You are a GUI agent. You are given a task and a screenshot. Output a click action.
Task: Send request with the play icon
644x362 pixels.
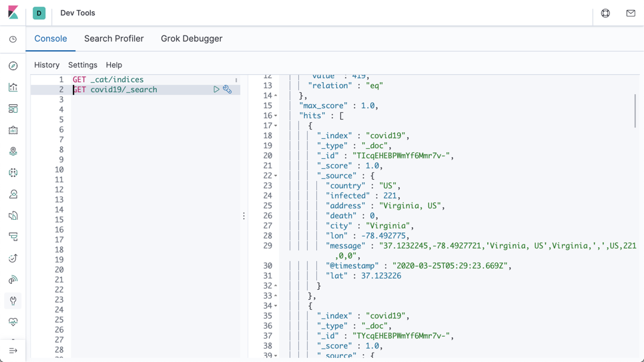point(216,89)
